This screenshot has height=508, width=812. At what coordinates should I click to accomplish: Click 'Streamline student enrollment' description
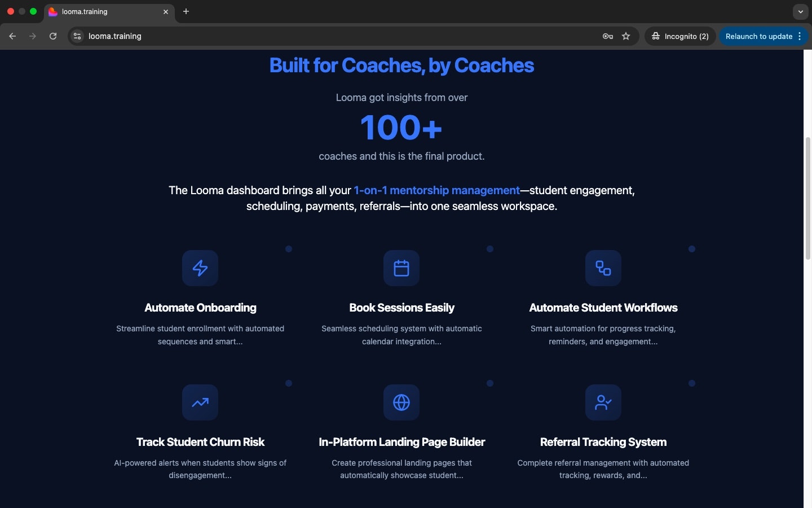pos(200,335)
